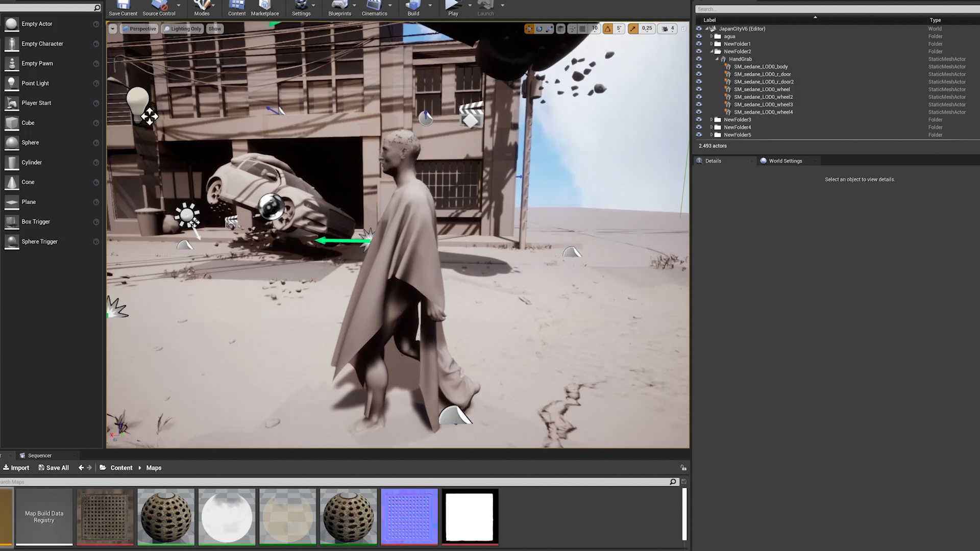Viewport: 980px width, 551px height.
Task: Switch to World Settings tab
Action: tap(785, 161)
